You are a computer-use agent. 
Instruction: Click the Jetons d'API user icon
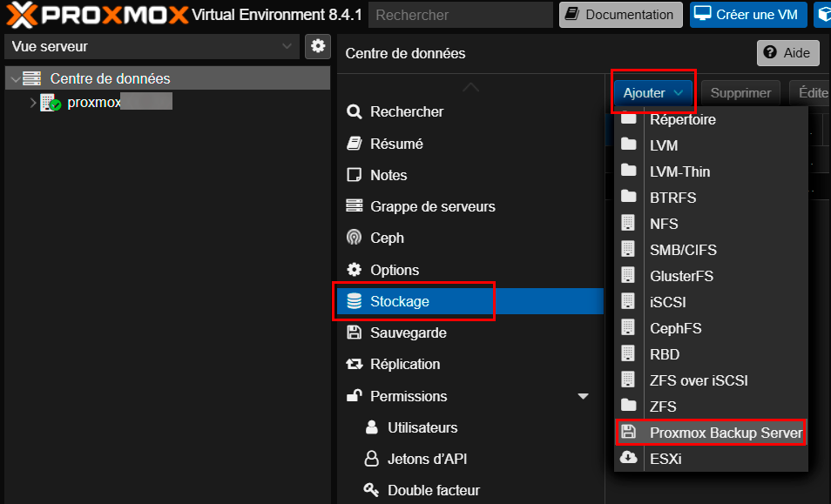tap(372, 459)
